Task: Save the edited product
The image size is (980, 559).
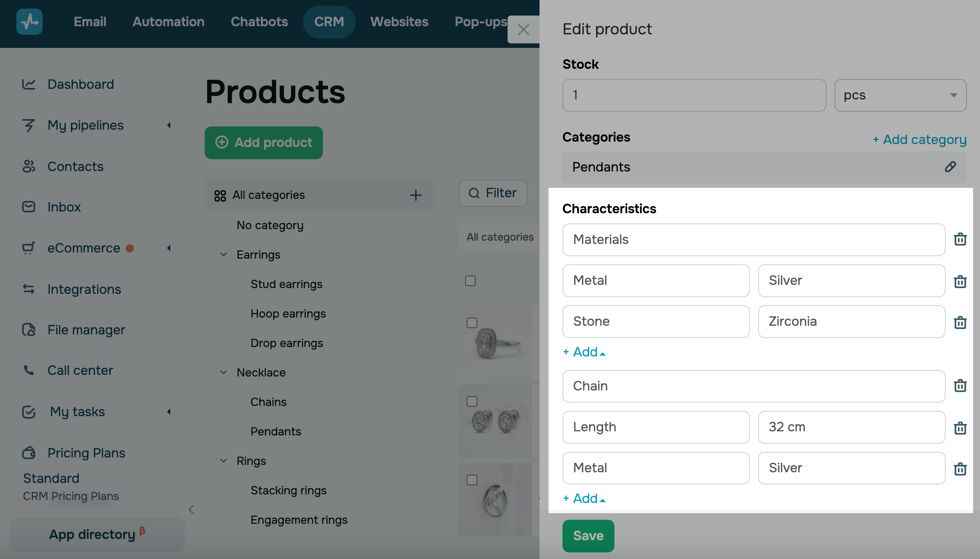Action: (588, 536)
